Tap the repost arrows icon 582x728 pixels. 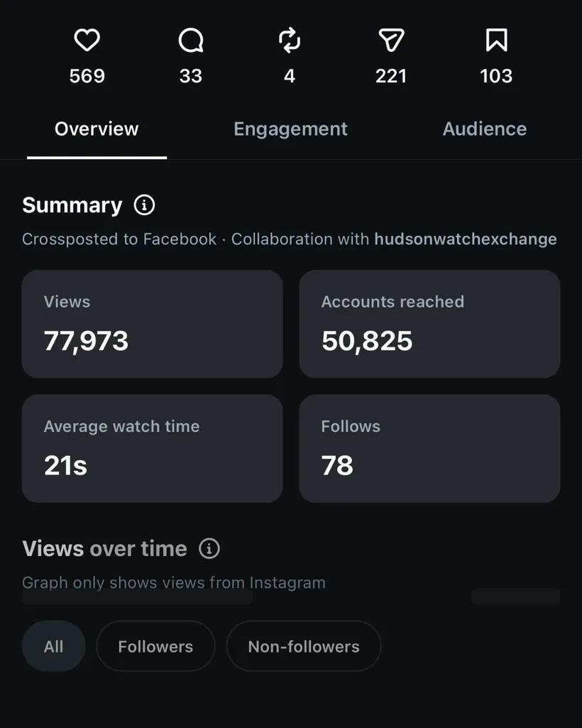(290, 40)
